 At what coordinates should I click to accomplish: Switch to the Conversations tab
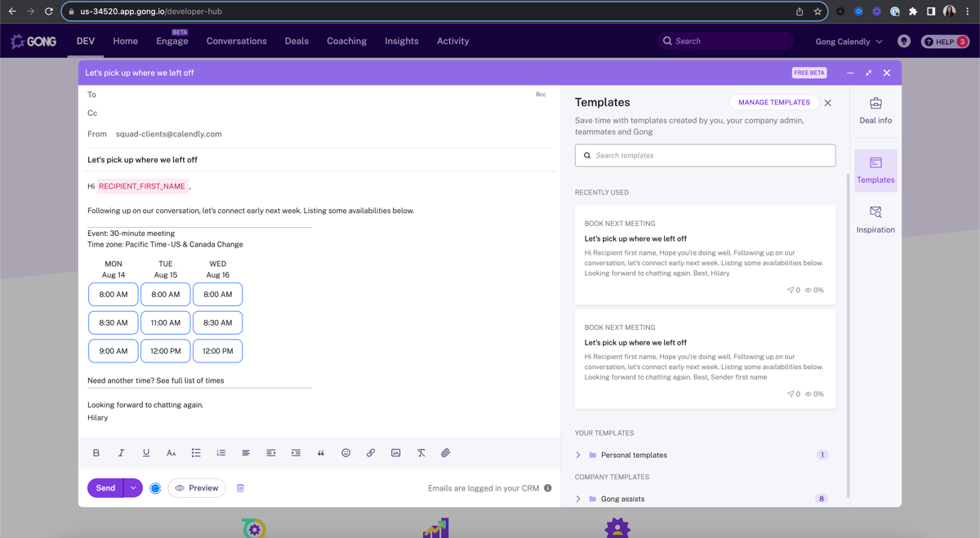coord(237,41)
